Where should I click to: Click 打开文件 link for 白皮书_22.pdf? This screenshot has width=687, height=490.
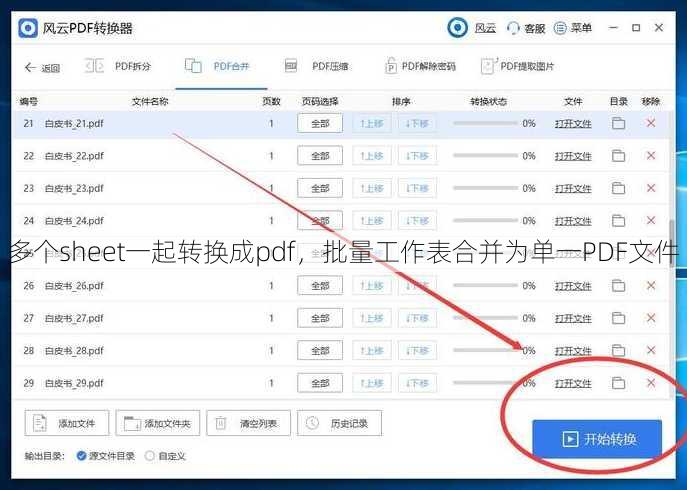[573, 156]
